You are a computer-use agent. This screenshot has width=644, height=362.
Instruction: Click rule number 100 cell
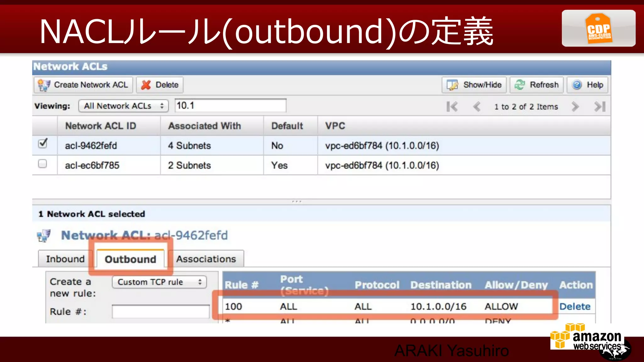[x=233, y=306]
